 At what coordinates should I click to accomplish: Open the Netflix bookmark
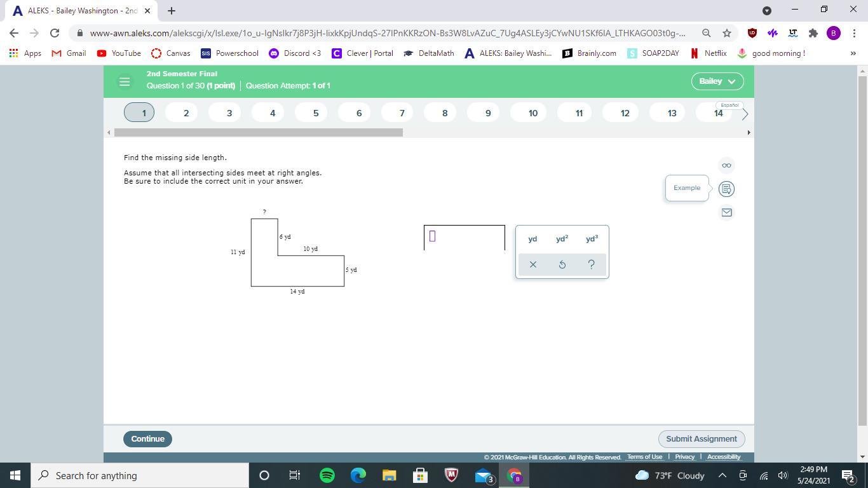pos(708,53)
